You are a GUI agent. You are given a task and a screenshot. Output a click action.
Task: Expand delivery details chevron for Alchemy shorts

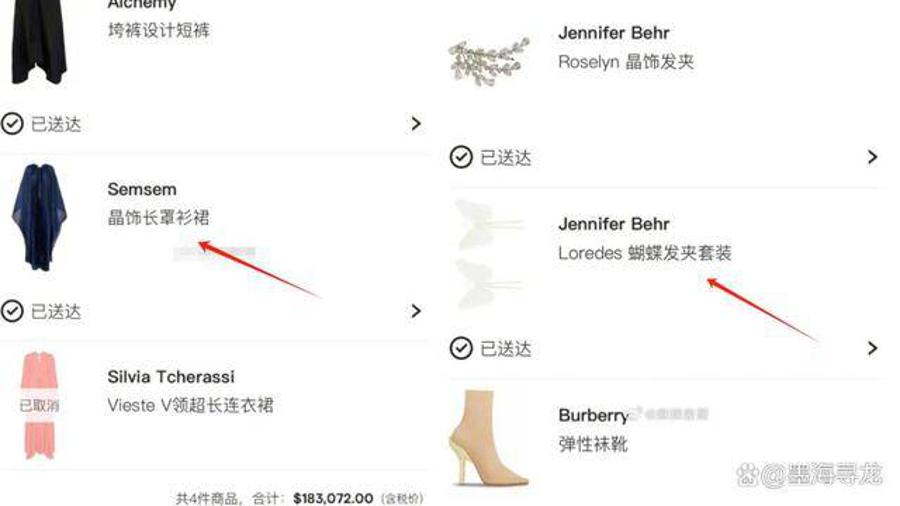point(416,123)
